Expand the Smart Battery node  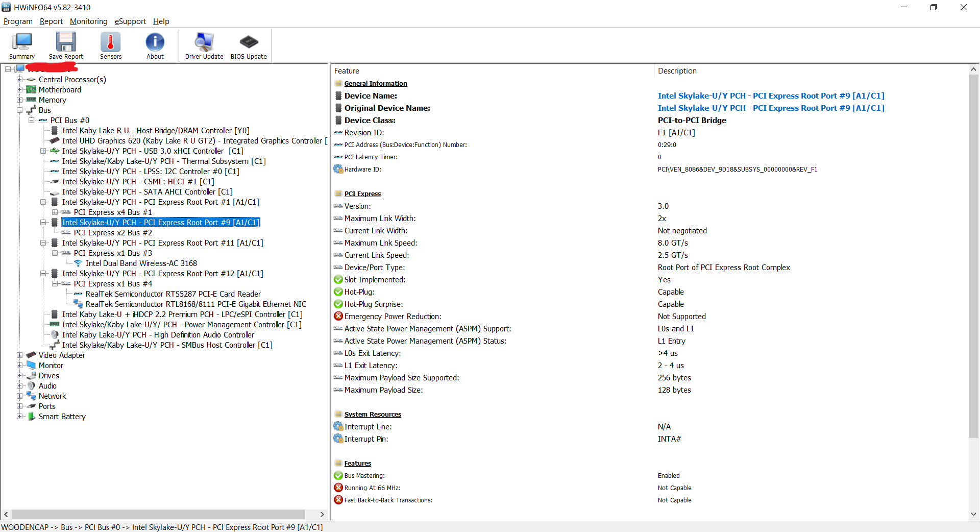[x=19, y=417]
